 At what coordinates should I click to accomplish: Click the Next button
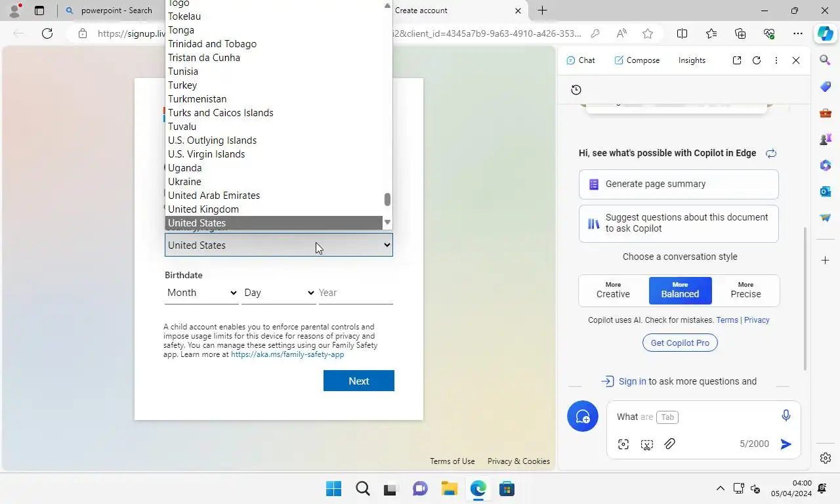pos(359,381)
